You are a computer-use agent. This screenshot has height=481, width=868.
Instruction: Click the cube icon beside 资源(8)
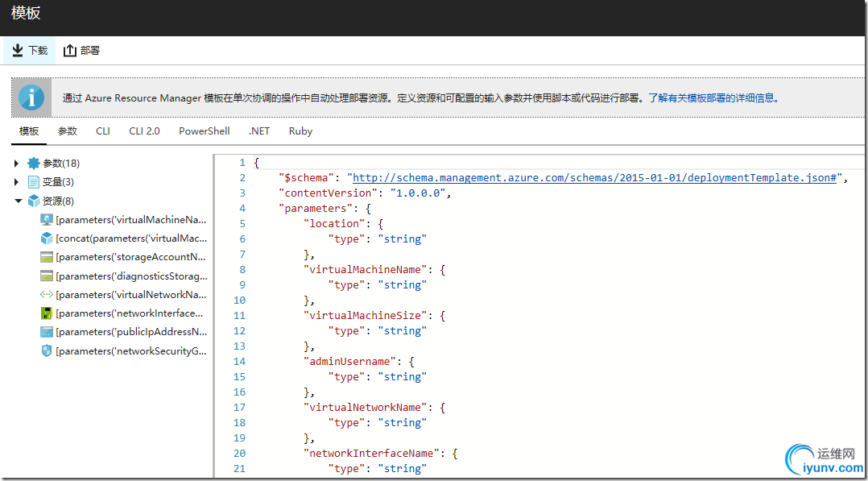34,201
